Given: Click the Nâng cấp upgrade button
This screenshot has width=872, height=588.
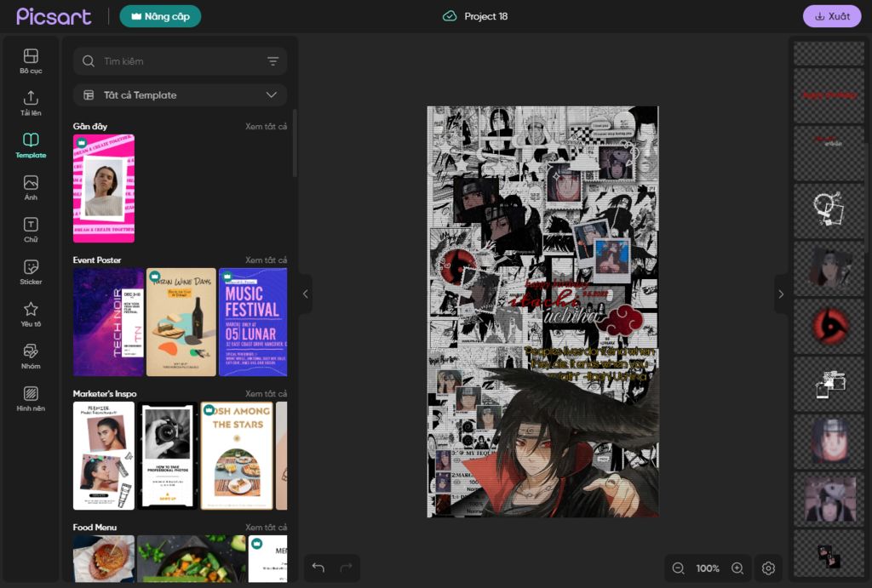Looking at the screenshot, I should (x=160, y=16).
